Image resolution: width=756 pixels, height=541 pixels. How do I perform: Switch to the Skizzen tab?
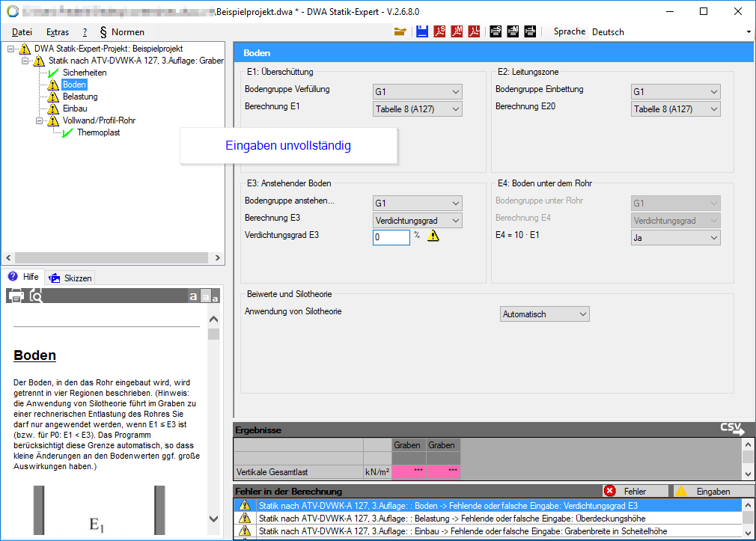pos(71,278)
